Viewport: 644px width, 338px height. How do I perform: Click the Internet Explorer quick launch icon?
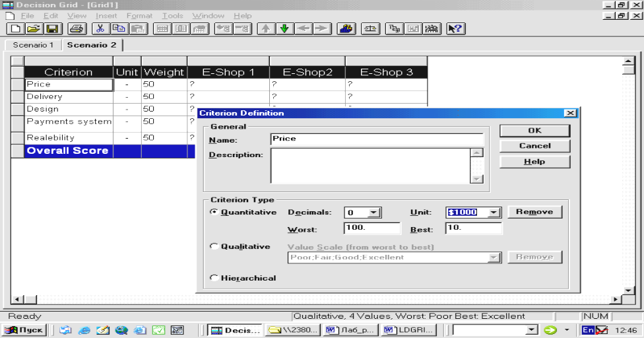84,330
